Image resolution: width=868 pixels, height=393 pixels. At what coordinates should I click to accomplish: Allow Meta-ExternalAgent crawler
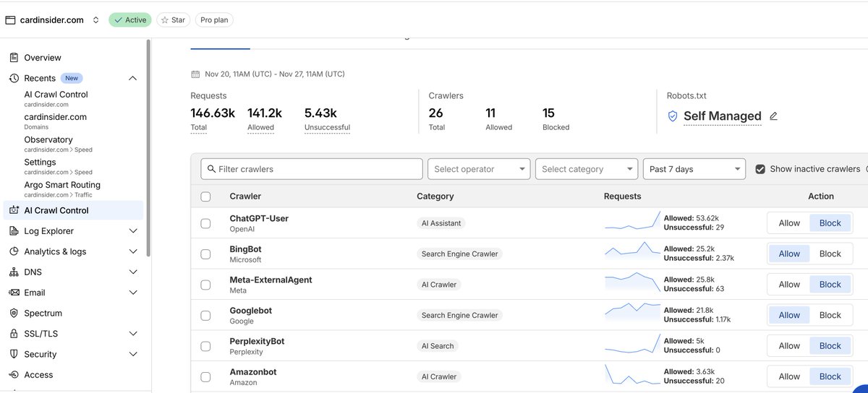(x=789, y=285)
